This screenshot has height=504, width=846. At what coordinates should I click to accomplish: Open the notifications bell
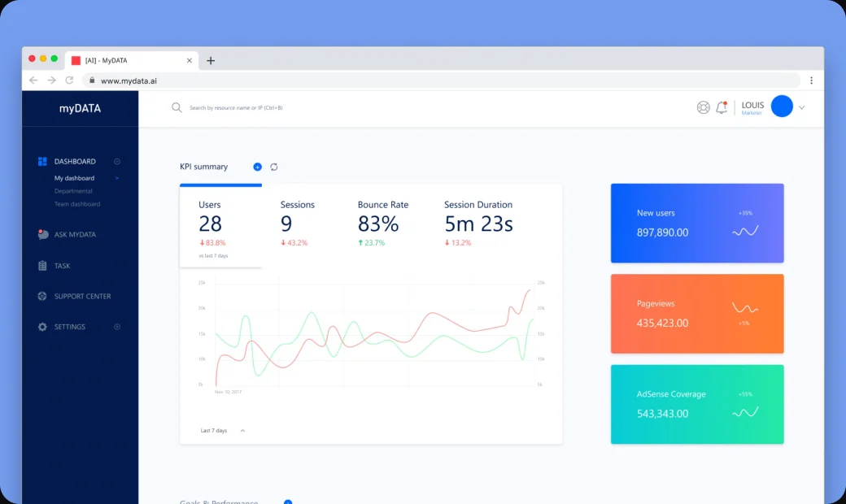[x=722, y=107]
